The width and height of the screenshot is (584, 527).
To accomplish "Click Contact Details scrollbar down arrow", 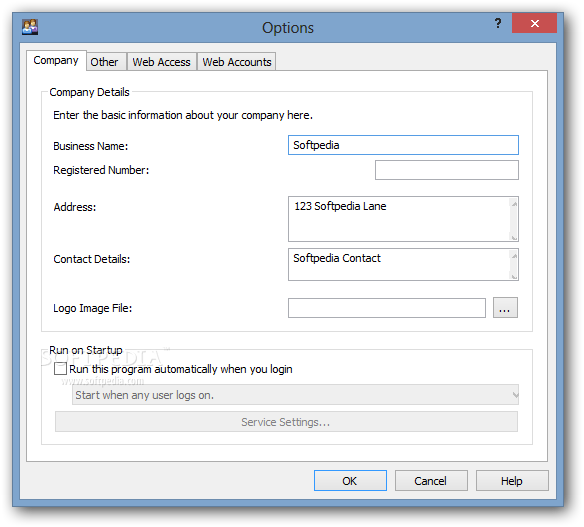I will pyautogui.click(x=514, y=276).
